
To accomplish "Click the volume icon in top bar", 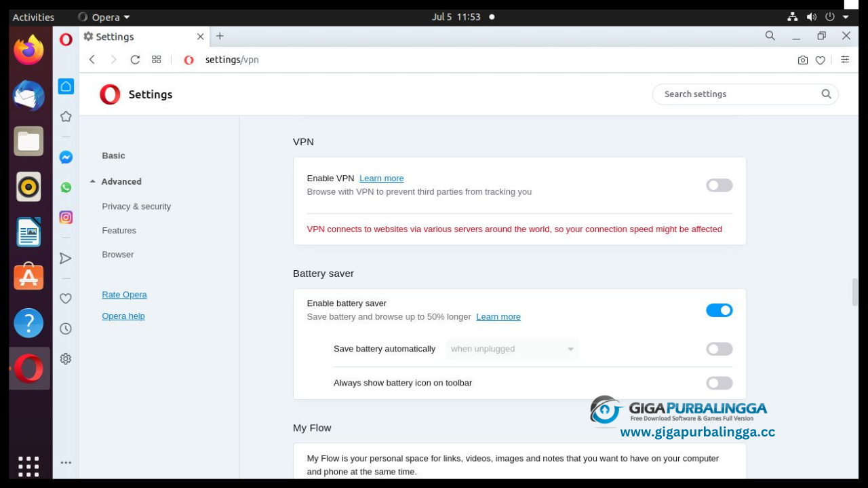I will [x=812, y=17].
